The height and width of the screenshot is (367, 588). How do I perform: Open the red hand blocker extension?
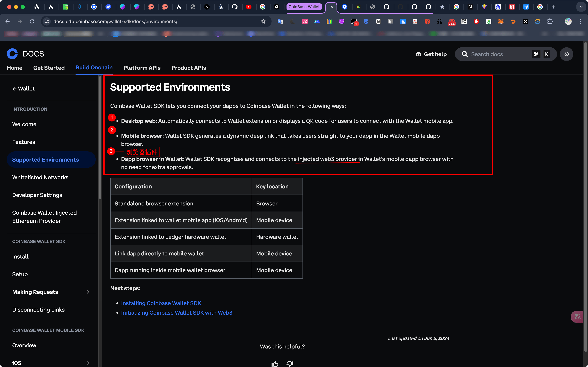pos(476,21)
